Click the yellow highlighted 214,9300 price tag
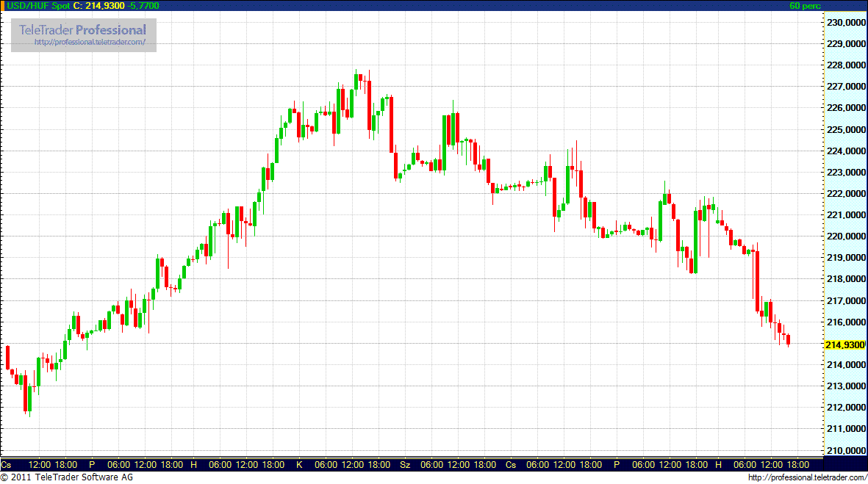 tap(845, 344)
